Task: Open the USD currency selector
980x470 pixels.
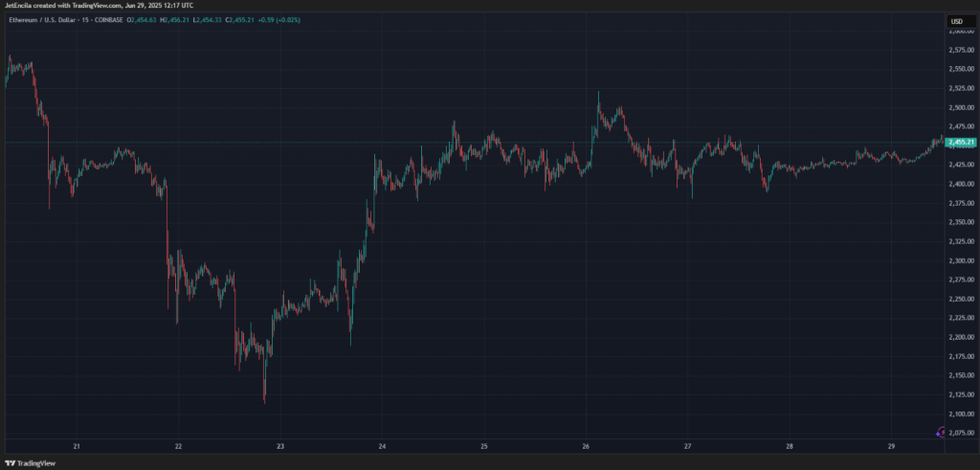Action: [x=957, y=21]
